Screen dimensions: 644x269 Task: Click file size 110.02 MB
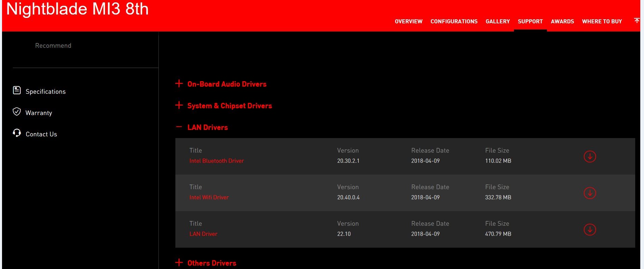[498, 161]
